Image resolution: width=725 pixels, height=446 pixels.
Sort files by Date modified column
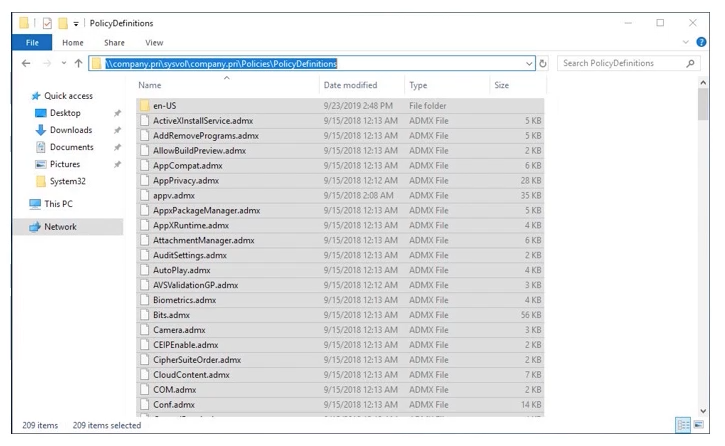(x=350, y=85)
